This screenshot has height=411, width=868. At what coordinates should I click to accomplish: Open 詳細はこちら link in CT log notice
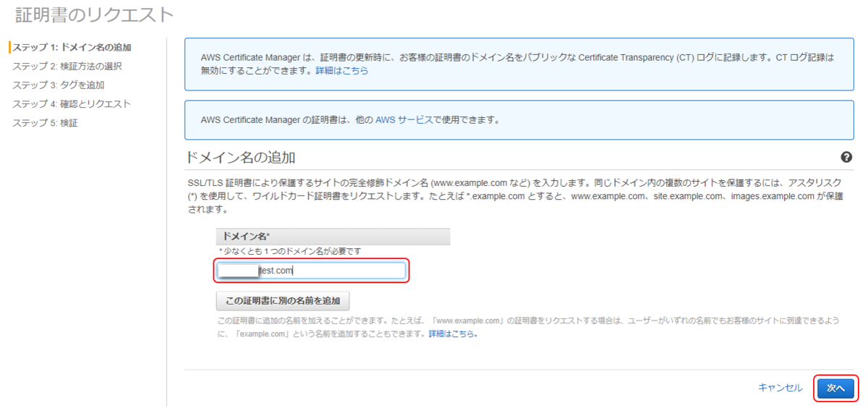pos(341,71)
